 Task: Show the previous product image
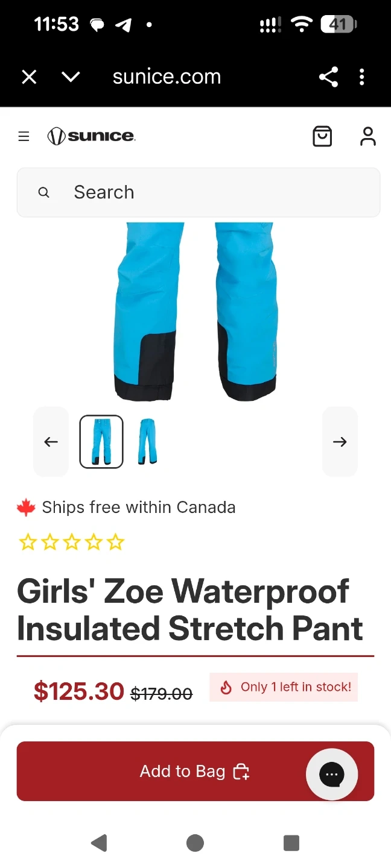[x=51, y=442]
